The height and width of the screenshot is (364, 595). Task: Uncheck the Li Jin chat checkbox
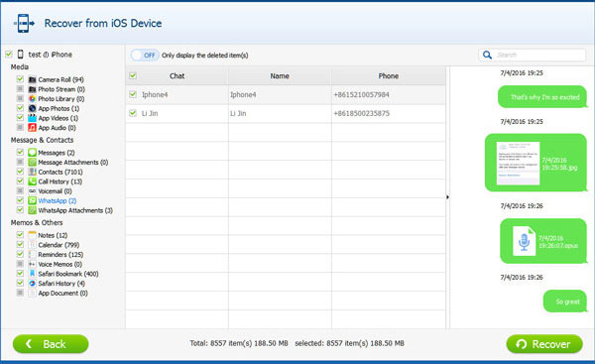133,113
